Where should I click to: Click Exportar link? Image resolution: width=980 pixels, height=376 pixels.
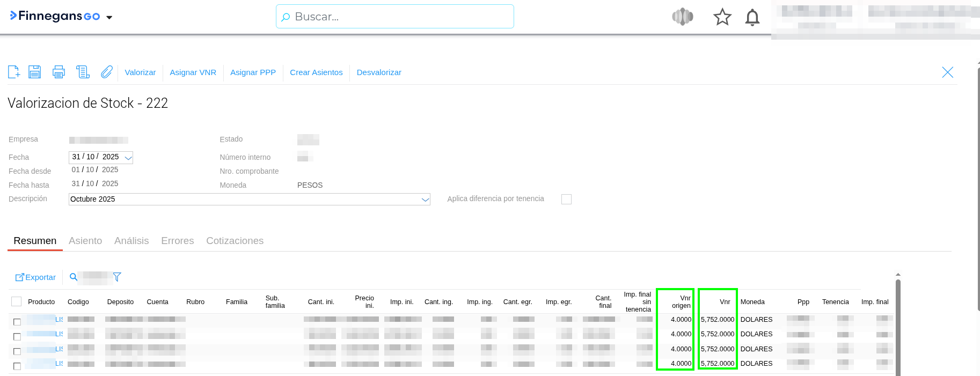pos(35,277)
